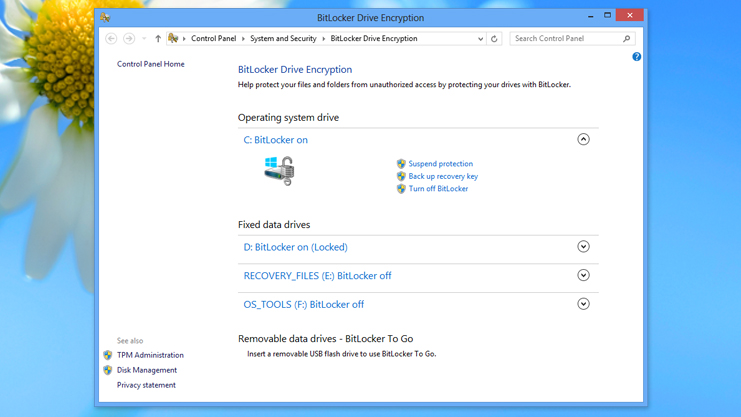Click RECOVERY_FILES (E:) BitLocker off link

coord(317,276)
